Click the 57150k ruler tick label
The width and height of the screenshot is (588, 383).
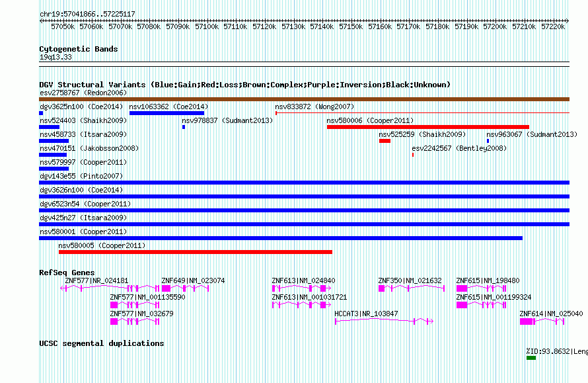point(351,26)
